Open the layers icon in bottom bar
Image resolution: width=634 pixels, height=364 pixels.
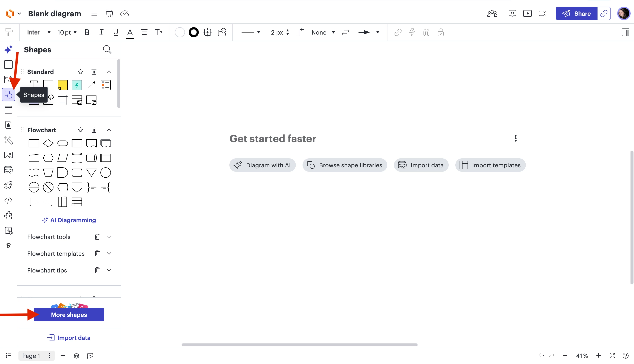(76, 355)
